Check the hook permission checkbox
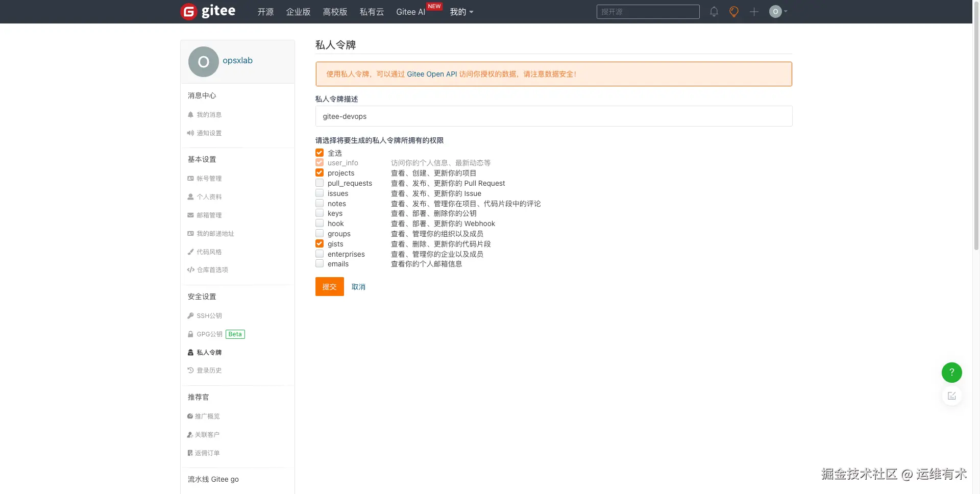The height and width of the screenshot is (494, 980). click(320, 223)
